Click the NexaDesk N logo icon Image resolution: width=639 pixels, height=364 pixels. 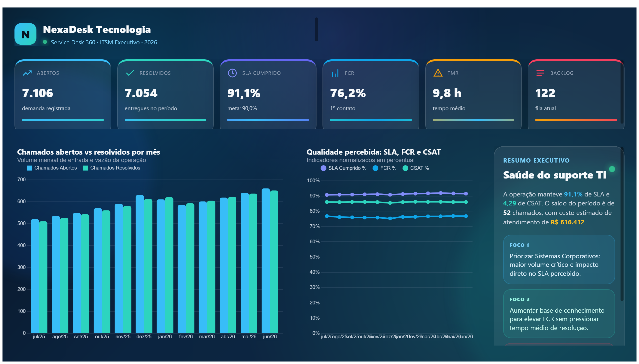(x=25, y=34)
